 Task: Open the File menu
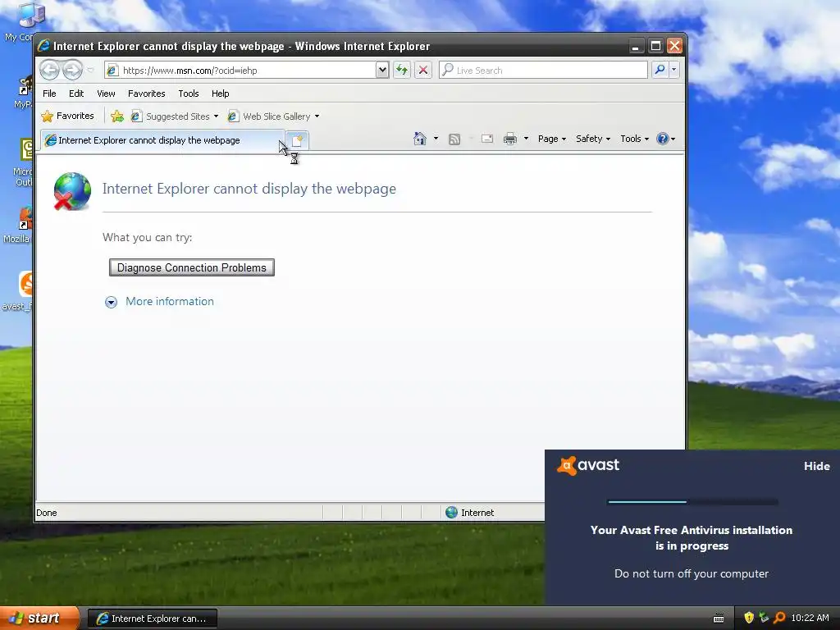pos(49,94)
